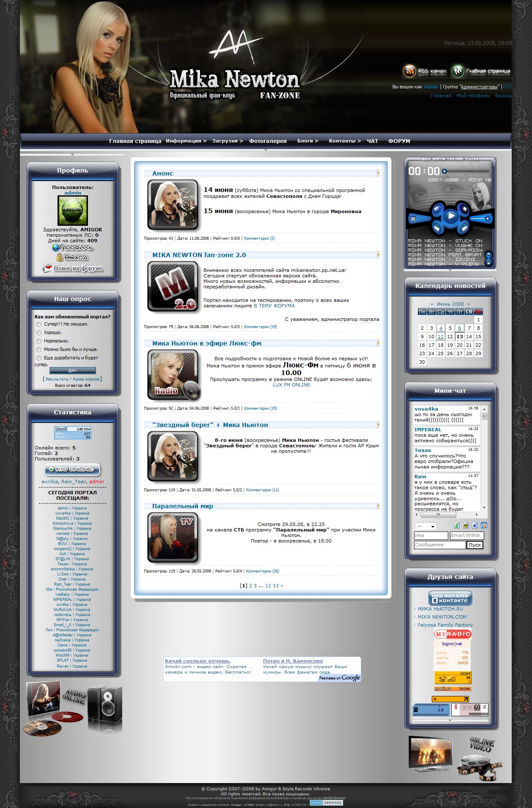Click the ВЫХОД lock button
Viewport: 532px width, 808px height.
coord(73,257)
